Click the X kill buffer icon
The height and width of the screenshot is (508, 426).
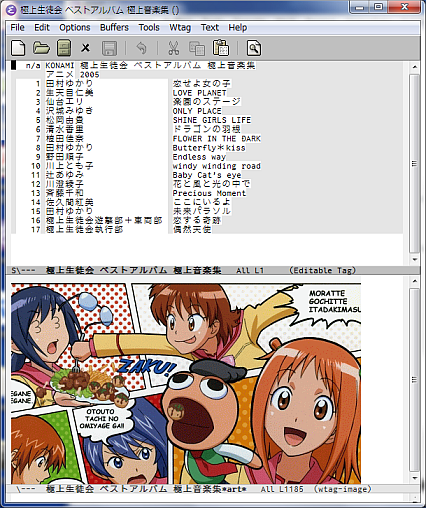[86, 48]
